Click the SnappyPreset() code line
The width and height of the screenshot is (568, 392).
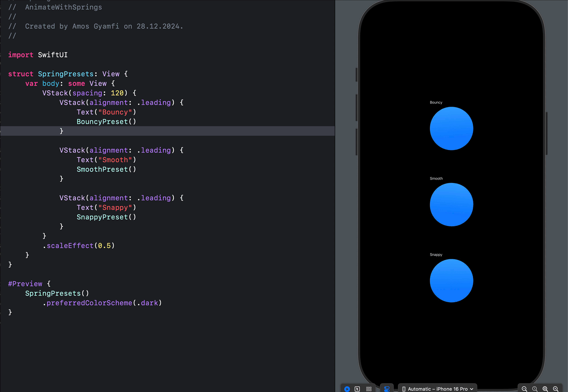point(107,217)
